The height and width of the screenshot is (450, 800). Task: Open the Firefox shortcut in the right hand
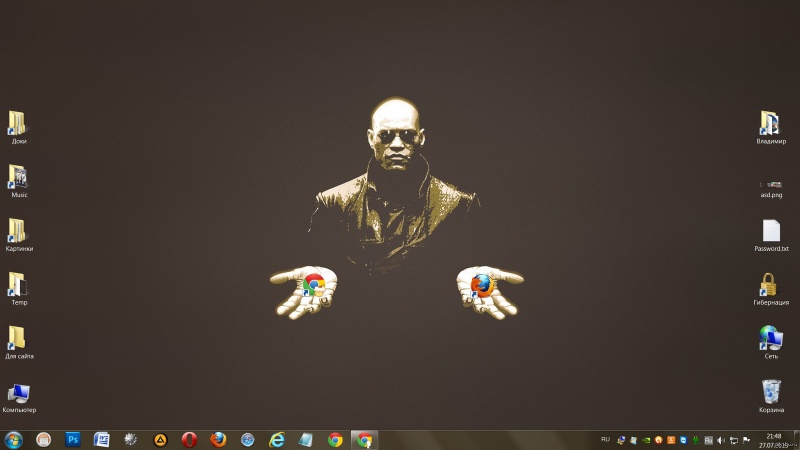482,286
